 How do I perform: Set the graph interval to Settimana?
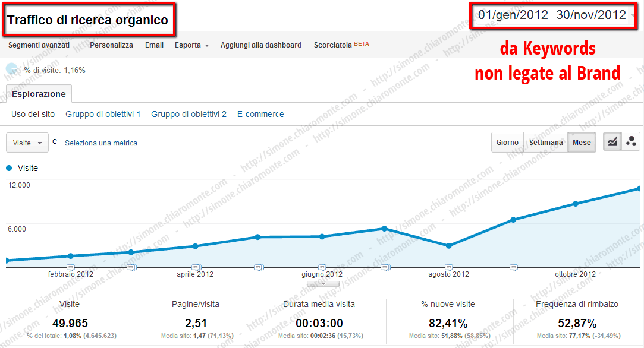546,143
